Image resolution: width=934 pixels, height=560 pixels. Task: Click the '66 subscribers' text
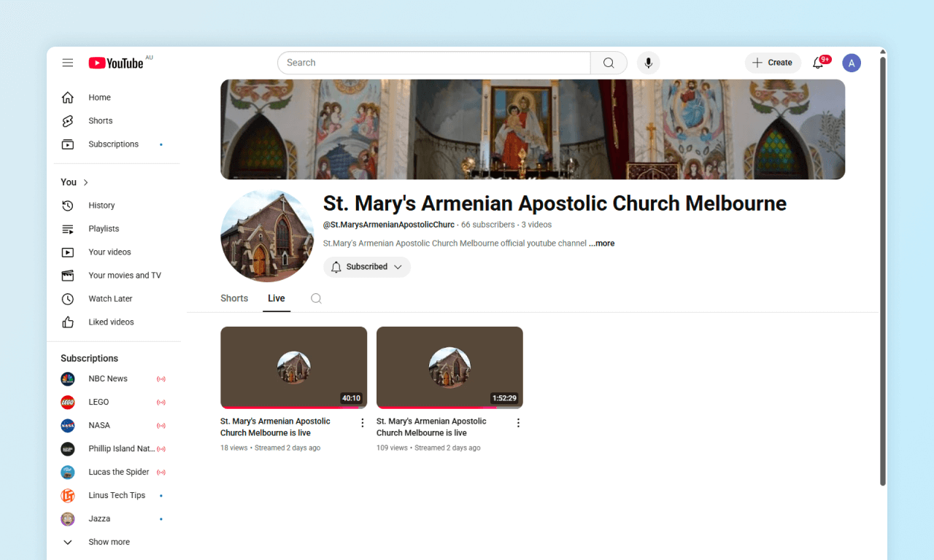488,225
